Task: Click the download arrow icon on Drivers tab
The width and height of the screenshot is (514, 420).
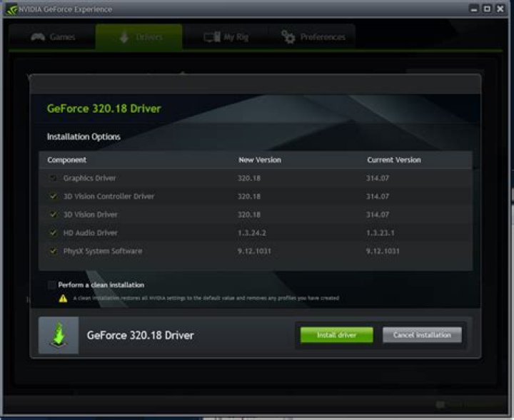Action: 124,37
